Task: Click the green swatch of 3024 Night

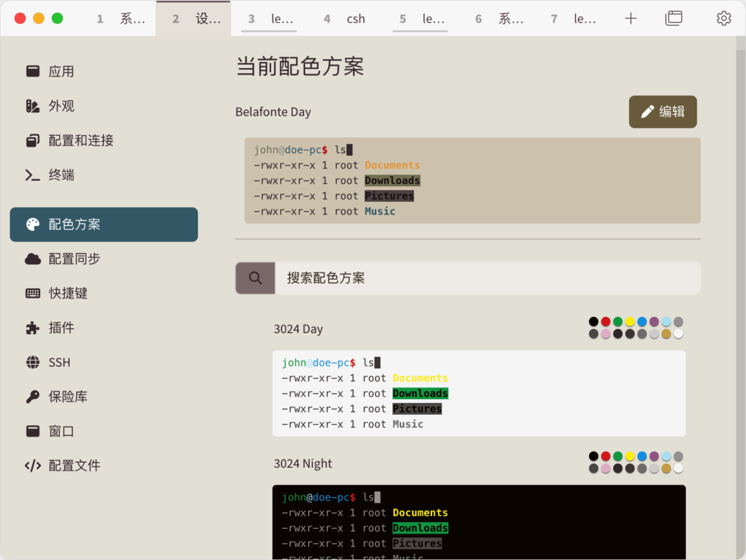Action: pos(618,456)
